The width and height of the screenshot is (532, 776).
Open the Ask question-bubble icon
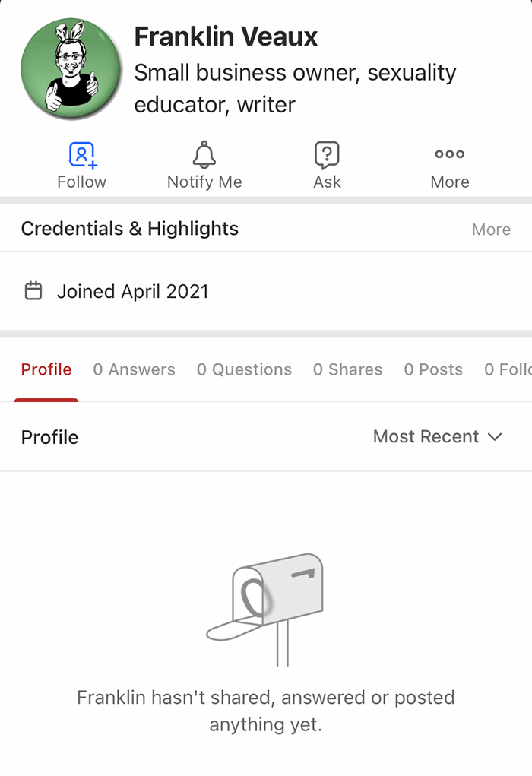point(327,154)
